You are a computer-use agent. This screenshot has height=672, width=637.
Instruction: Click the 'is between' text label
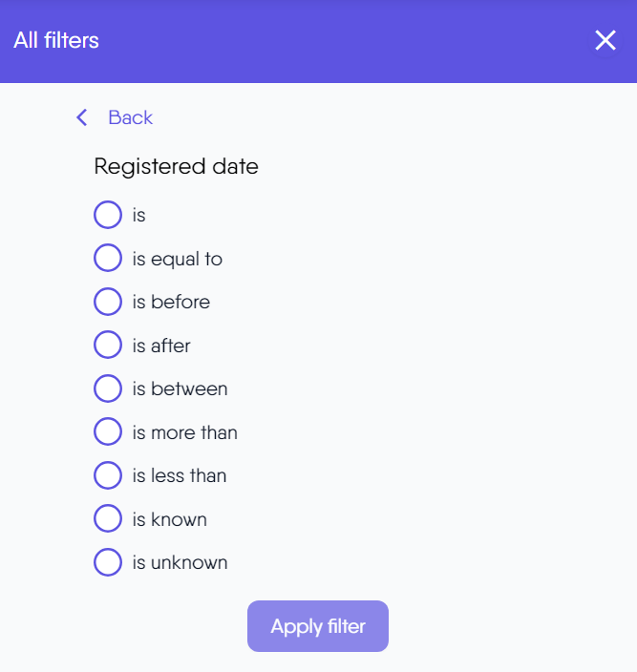pos(180,388)
